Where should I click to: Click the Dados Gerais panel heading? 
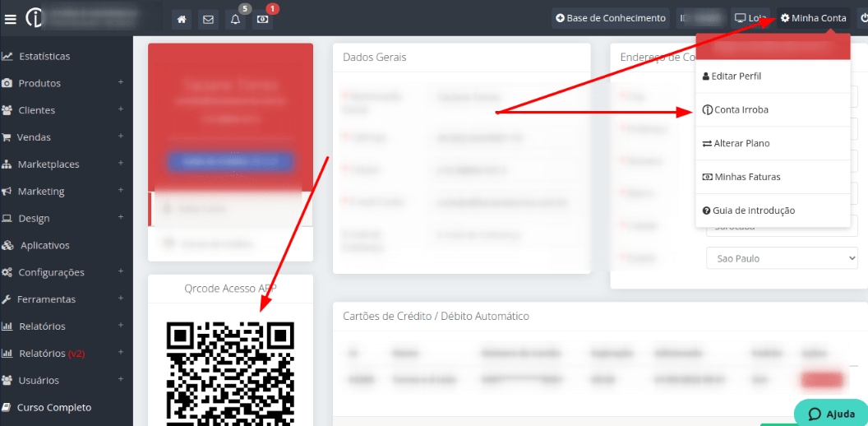pyautogui.click(x=375, y=57)
